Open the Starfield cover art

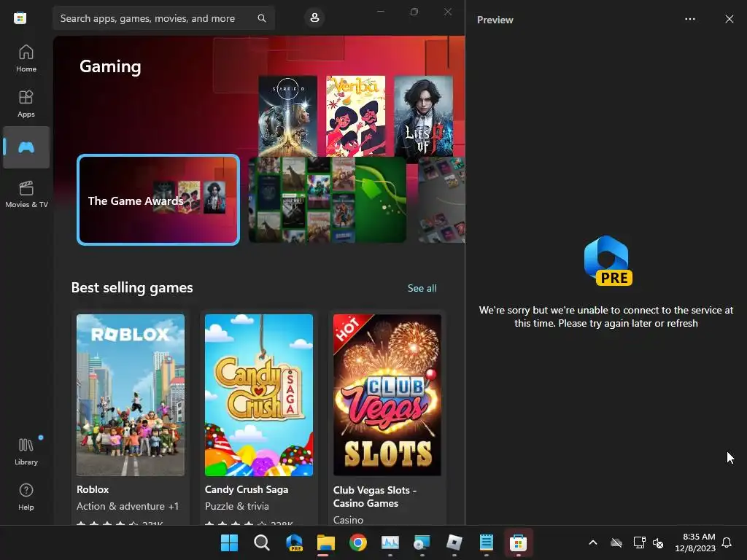click(x=287, y=116)
